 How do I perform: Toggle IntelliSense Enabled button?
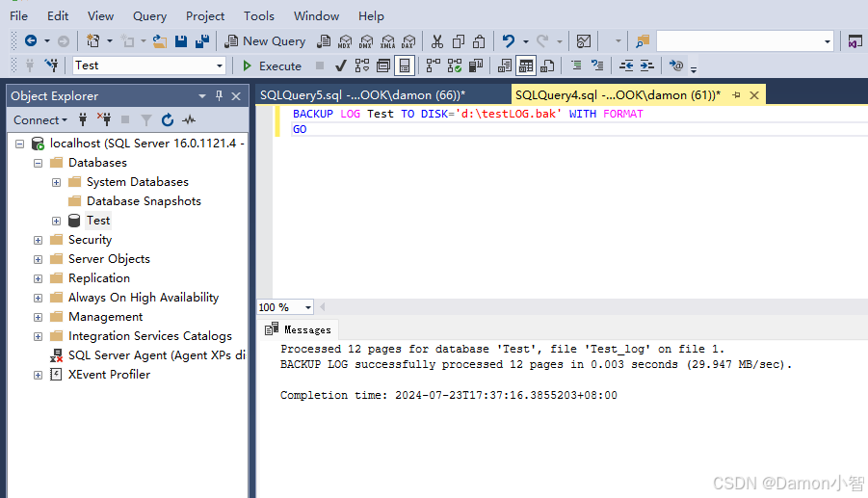point(405,66)
